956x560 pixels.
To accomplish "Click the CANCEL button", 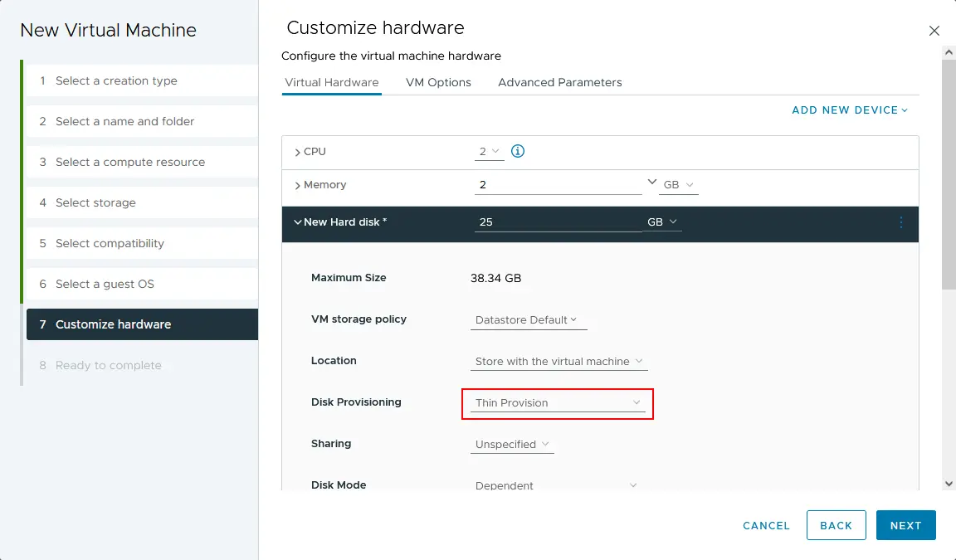I will coord(765,525).
